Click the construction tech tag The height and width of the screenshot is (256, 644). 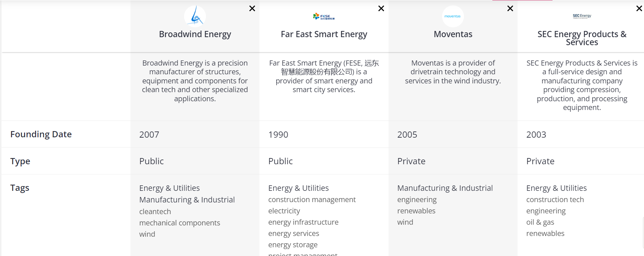[x=555, y=200]
